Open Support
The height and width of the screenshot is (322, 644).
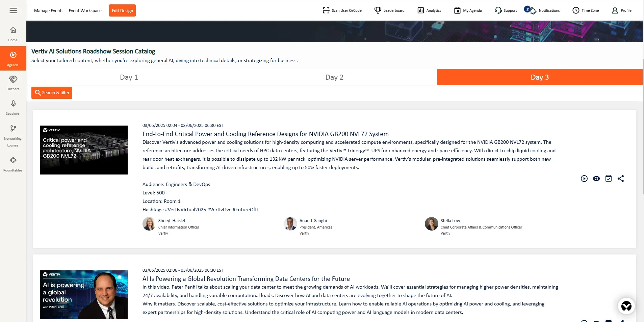[506, 10]
